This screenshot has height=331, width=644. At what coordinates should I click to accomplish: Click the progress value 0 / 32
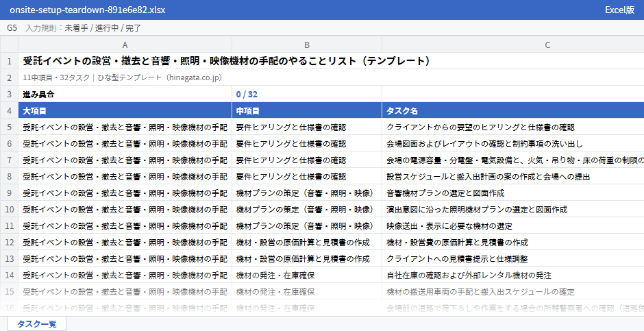coord(307,94)
